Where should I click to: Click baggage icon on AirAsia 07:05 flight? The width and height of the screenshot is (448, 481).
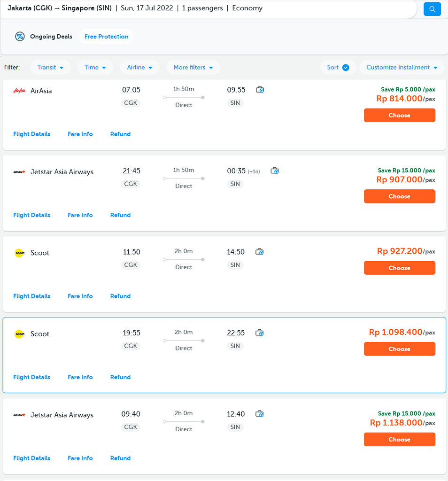click(x=260, y=90)
